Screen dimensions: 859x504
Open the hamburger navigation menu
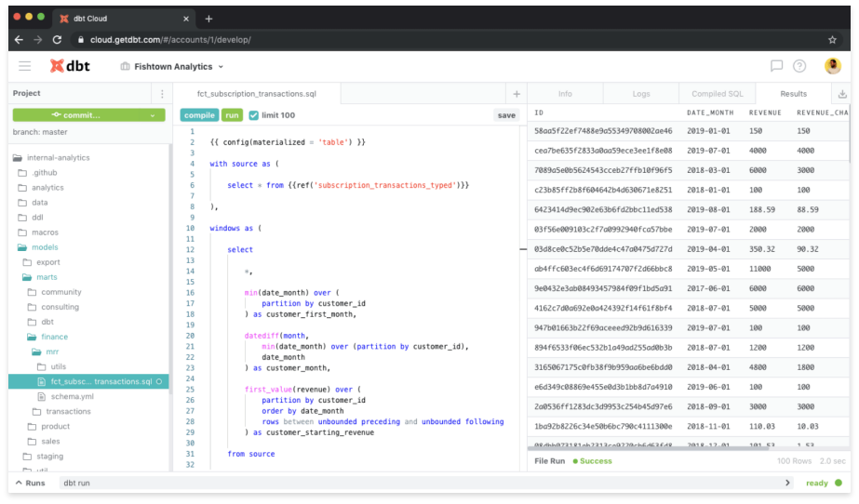pos(25,66)
